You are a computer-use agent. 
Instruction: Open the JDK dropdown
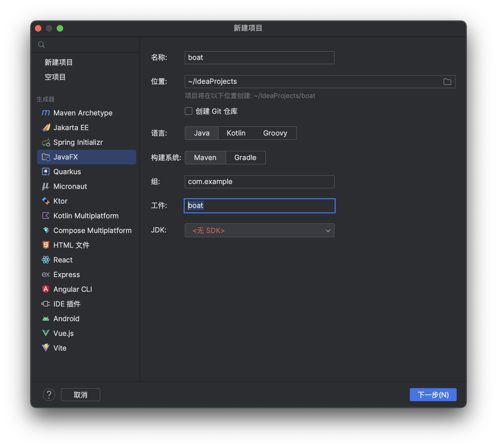(x=259, y=230)
